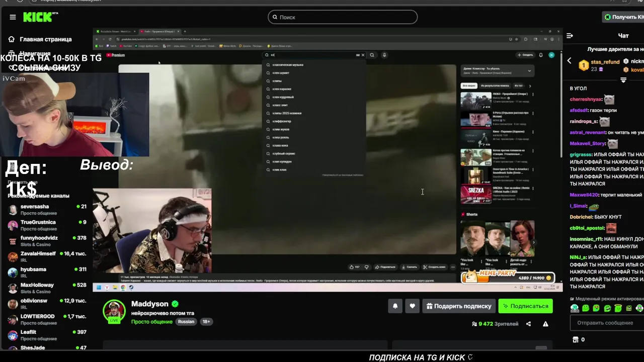Go back with chat left chevron

click(x=569, y=61)
